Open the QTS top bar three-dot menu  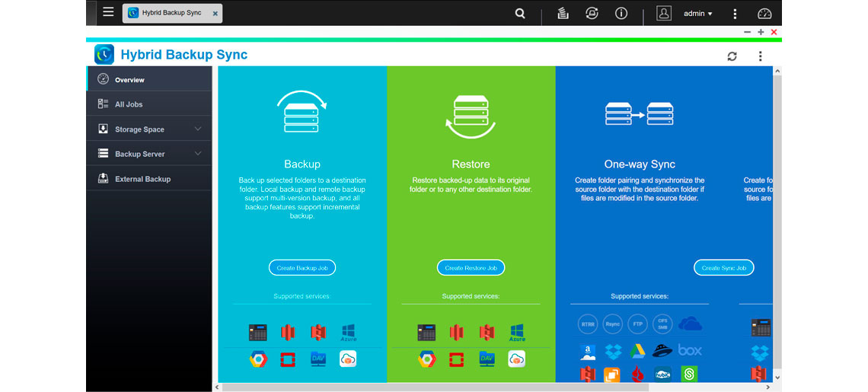[x=735, y=14]
